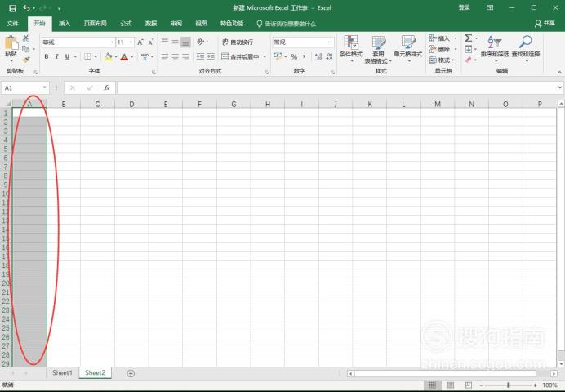Switch to the 插入 ribbon tab
Image resolution: width=565 pixels, height=392 pixels.
(65, 24)
